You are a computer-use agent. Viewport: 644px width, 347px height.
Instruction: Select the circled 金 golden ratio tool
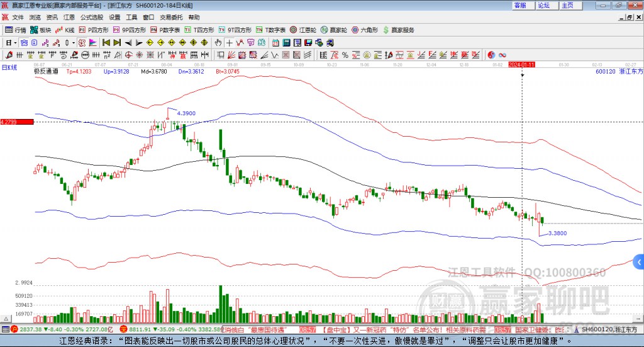[367, 55]
